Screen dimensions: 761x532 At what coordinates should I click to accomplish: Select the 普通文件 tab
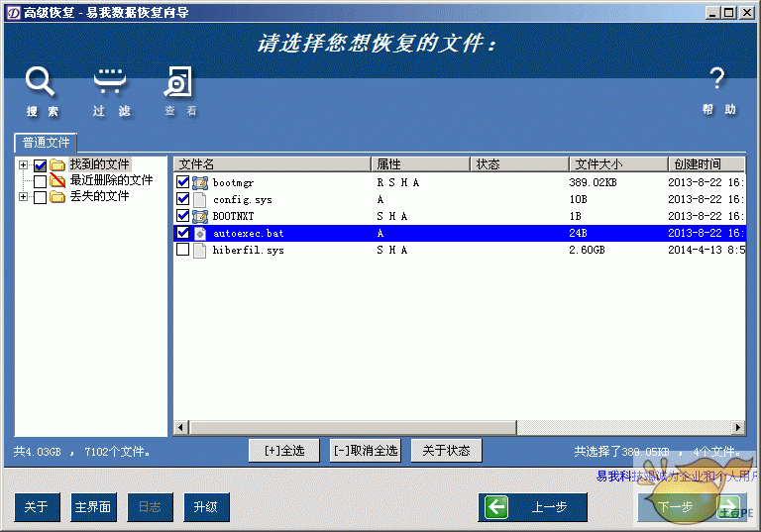click(x=47, y=143)
